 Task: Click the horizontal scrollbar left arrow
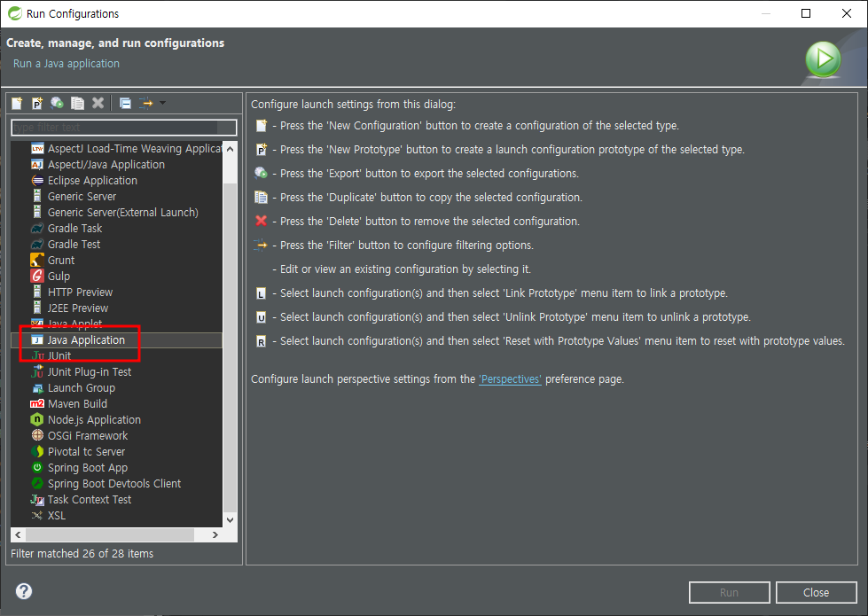pyautogui.click(x=18, y=534)
